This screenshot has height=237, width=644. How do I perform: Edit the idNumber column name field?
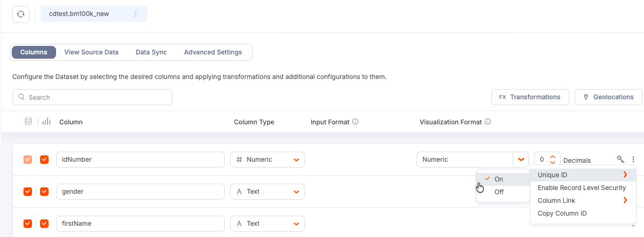pos(140,160)
